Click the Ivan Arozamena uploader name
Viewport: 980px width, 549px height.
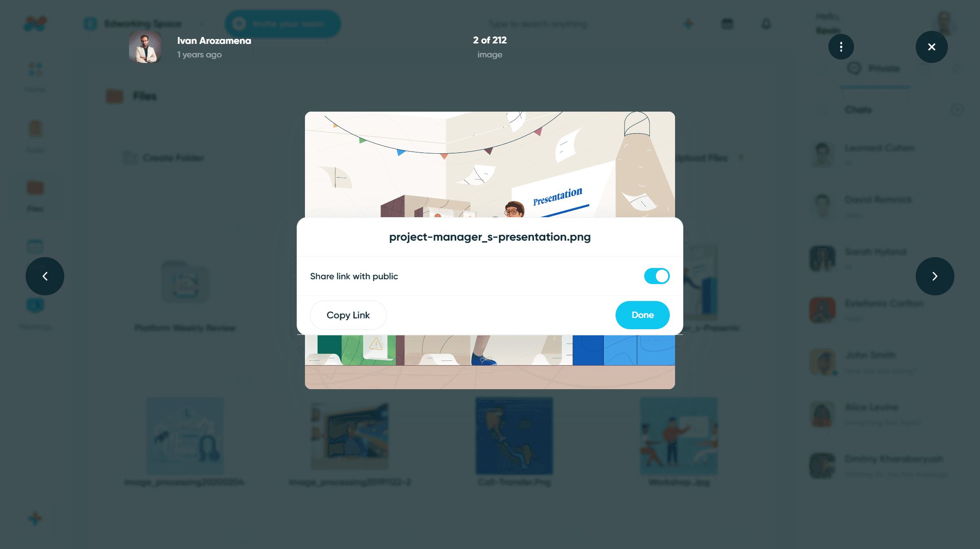[x=214, y=41]
